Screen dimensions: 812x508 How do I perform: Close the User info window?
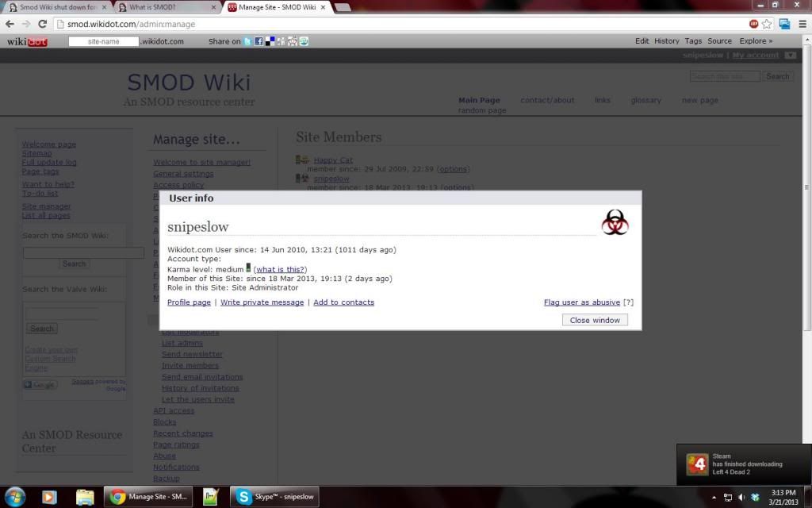(595, 320)
